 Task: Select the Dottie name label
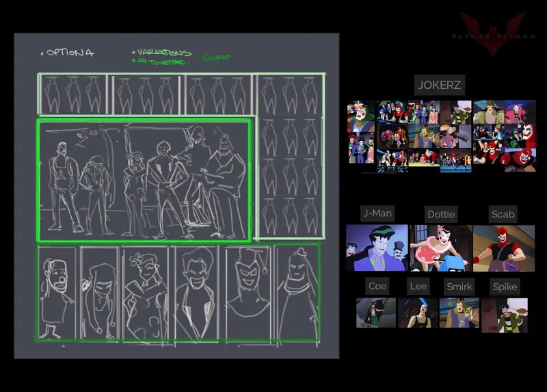click(441, 214)
